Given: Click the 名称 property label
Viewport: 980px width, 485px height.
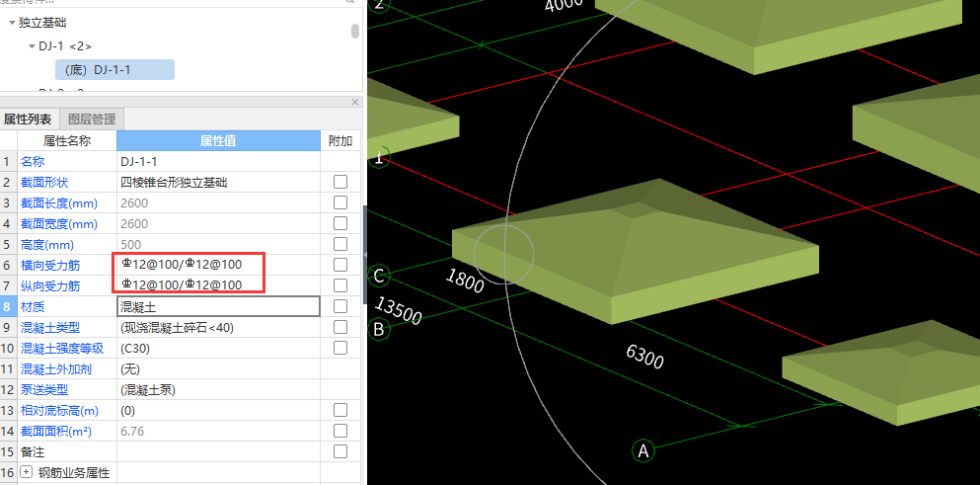Looking at the screenshot, I should (x=33, y=161).
